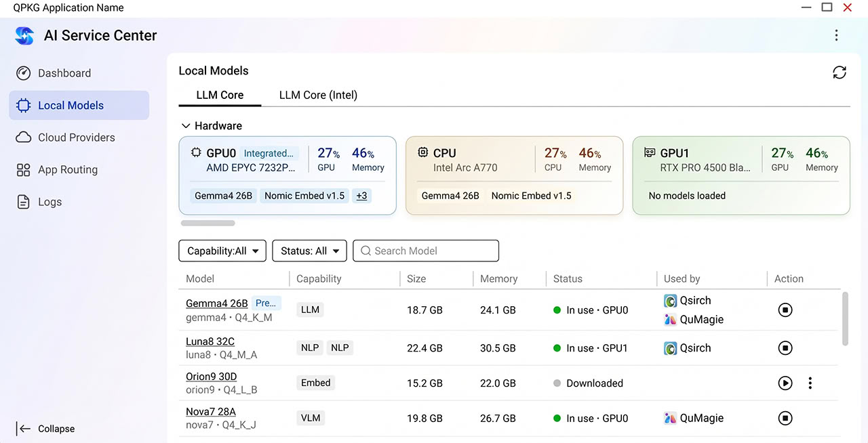Open more options for Orion9 30D

tap(810, 383)
